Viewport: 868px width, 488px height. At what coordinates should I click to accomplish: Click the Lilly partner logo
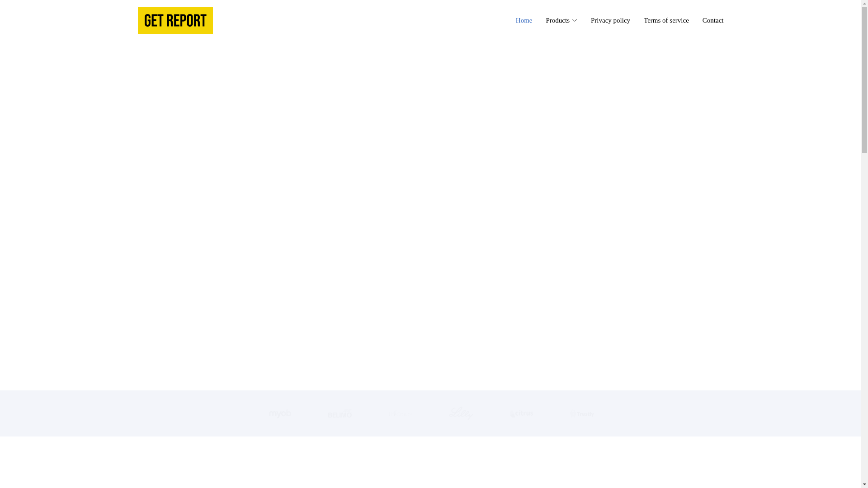(460, 413)
